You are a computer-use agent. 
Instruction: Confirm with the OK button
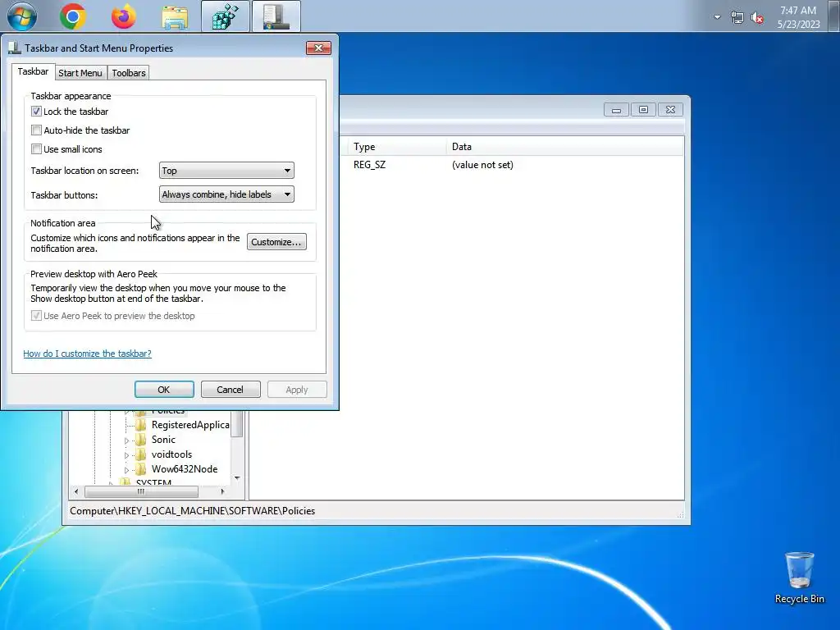(164, 390)
